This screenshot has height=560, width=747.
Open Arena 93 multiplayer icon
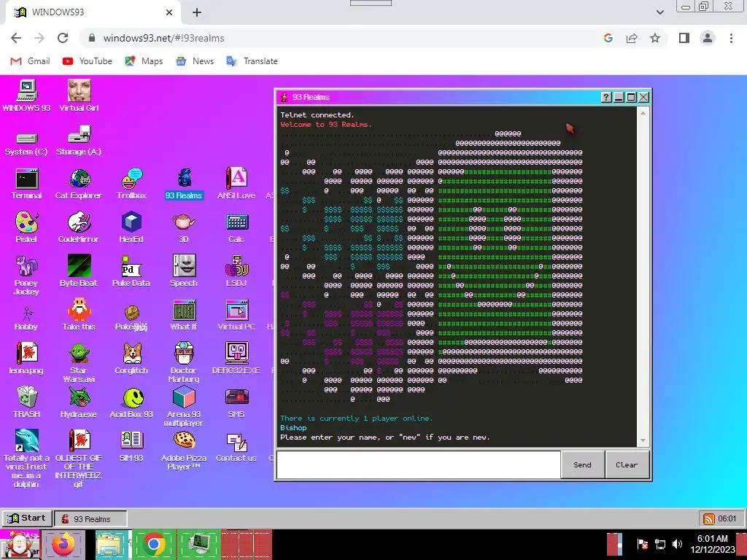[184, 406]
